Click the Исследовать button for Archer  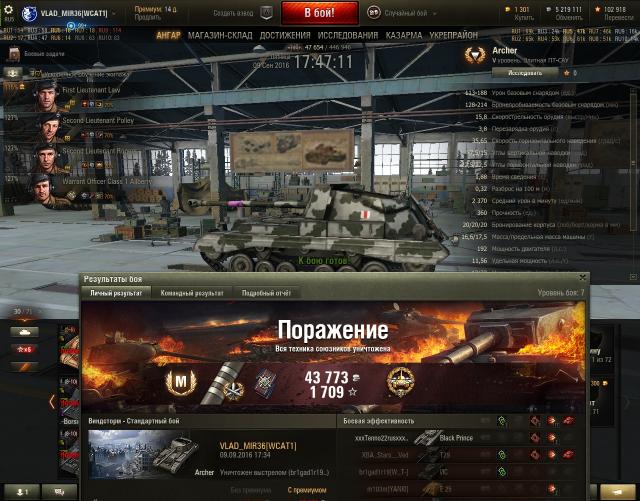525,73
